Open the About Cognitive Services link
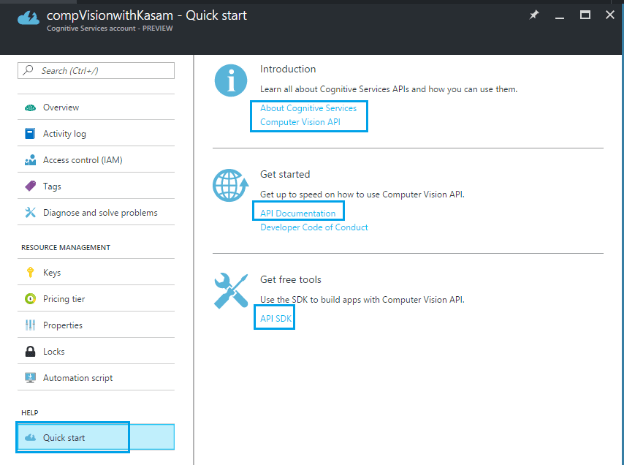 tap(308, 108)
